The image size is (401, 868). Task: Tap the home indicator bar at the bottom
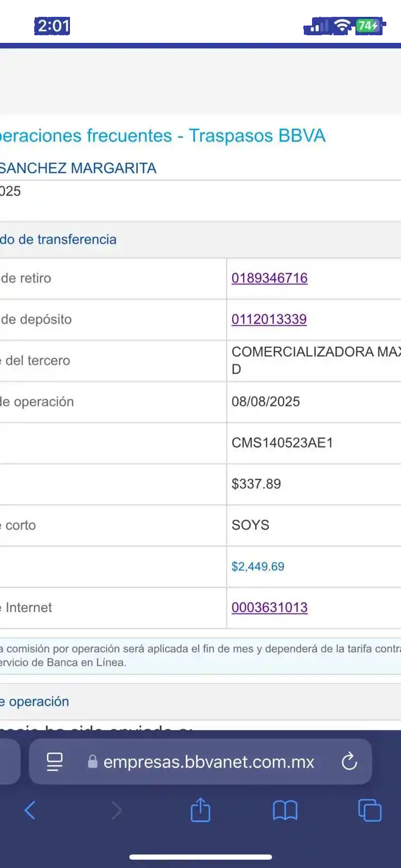(x=200, y=857)
